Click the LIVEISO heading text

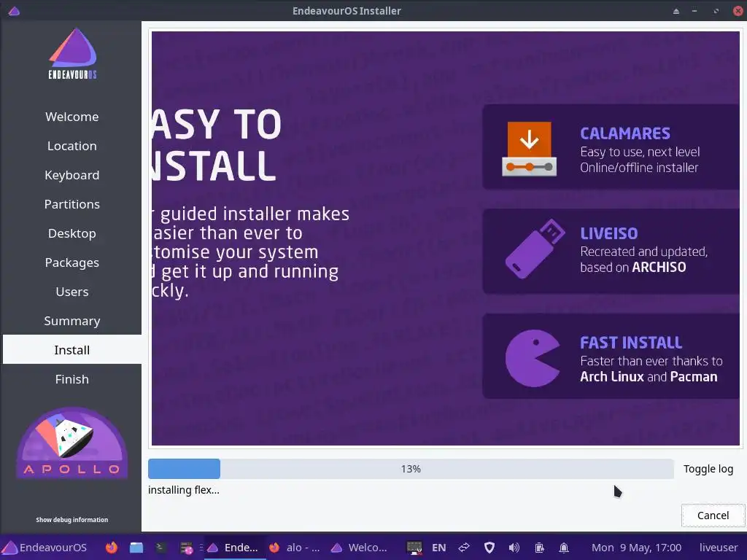tap(609, 233)
